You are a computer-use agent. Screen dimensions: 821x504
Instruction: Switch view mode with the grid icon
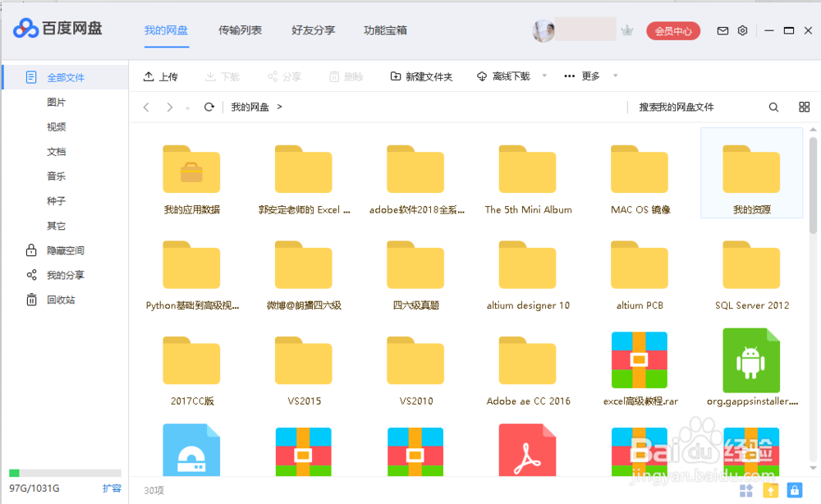805,108
